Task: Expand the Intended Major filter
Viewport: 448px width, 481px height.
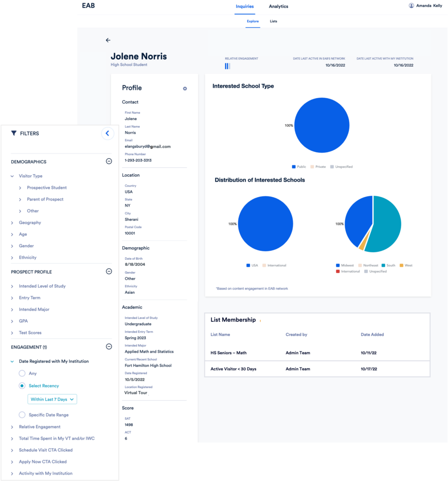Action: pos(34,310)
